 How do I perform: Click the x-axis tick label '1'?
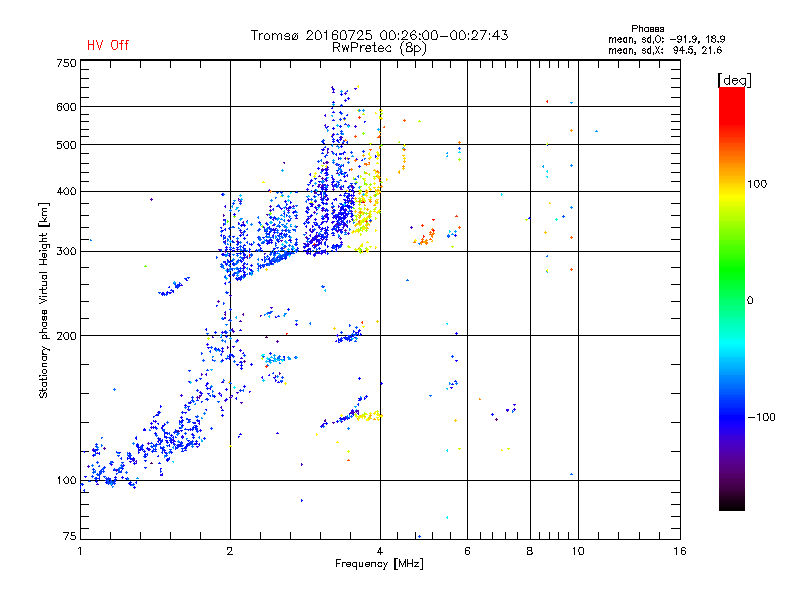coord(80,551)
